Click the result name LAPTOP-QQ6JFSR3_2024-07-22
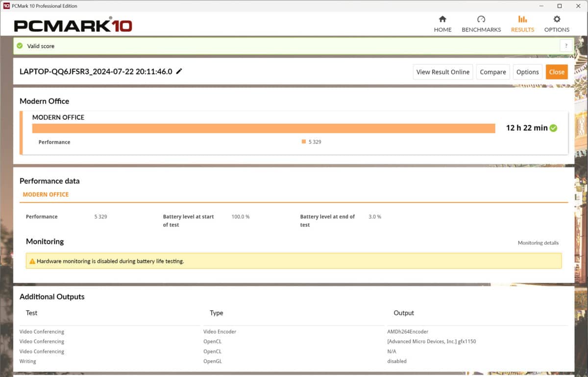588x377 pixels. [96, 71]
